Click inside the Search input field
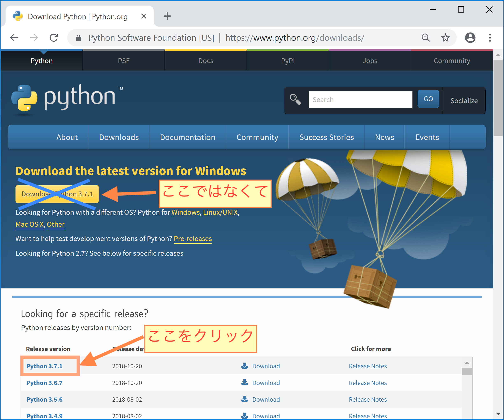Viewport: 504px width, 420px height. click(360, 99)
